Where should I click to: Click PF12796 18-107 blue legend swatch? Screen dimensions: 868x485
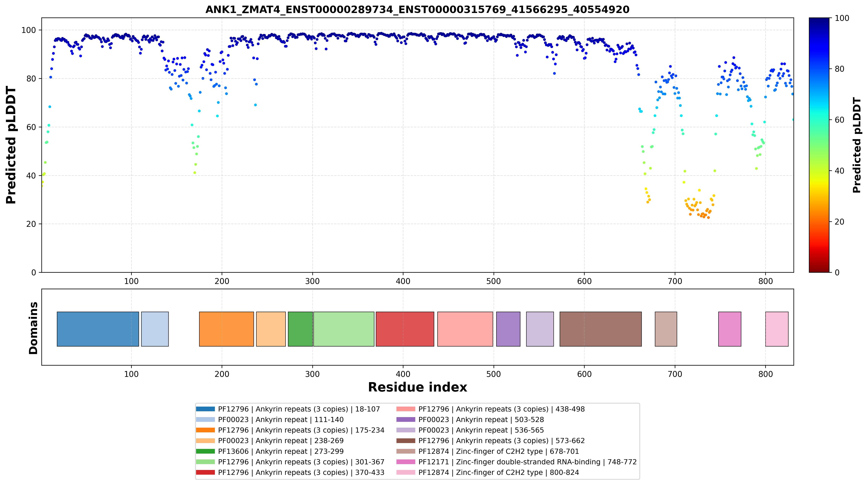[x=205, y=409]
